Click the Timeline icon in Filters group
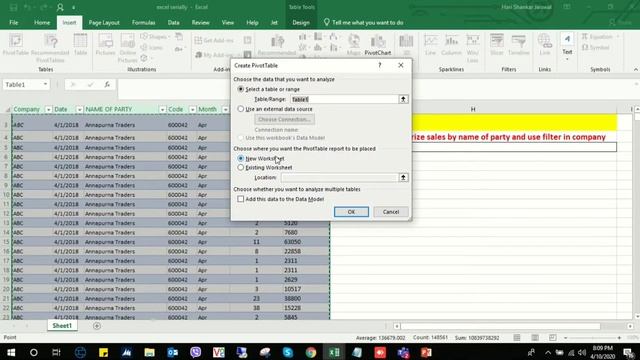This screenshot has width=640, height=360. pyautogui.click(x=518, y=45)
